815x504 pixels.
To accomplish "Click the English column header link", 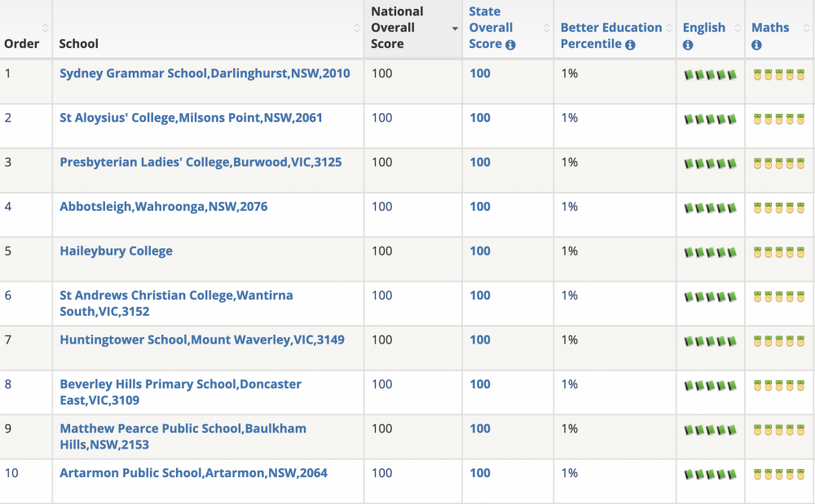I will (704, 28).
